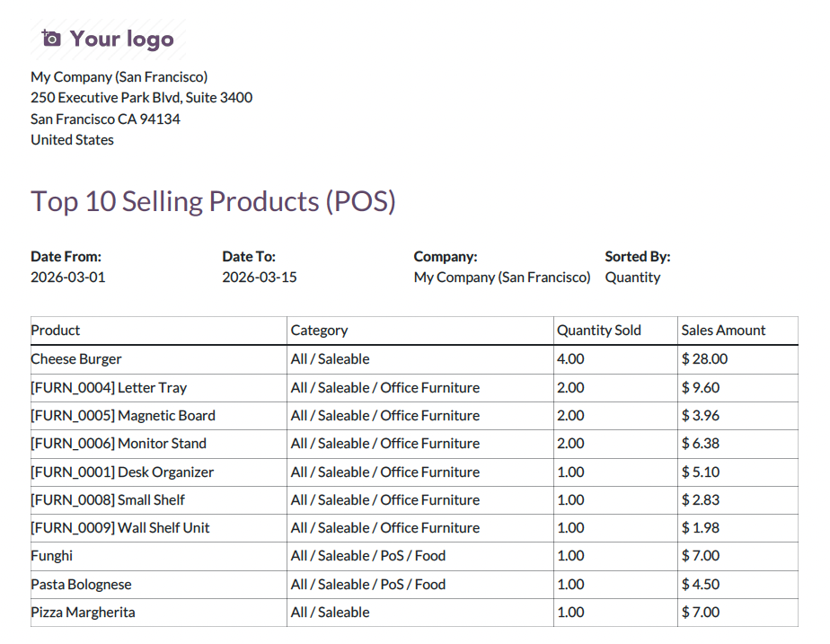Click the "$ 3.96" sales amount
Image resolution: width=830 pixels, height=644 pixels.
701,416
